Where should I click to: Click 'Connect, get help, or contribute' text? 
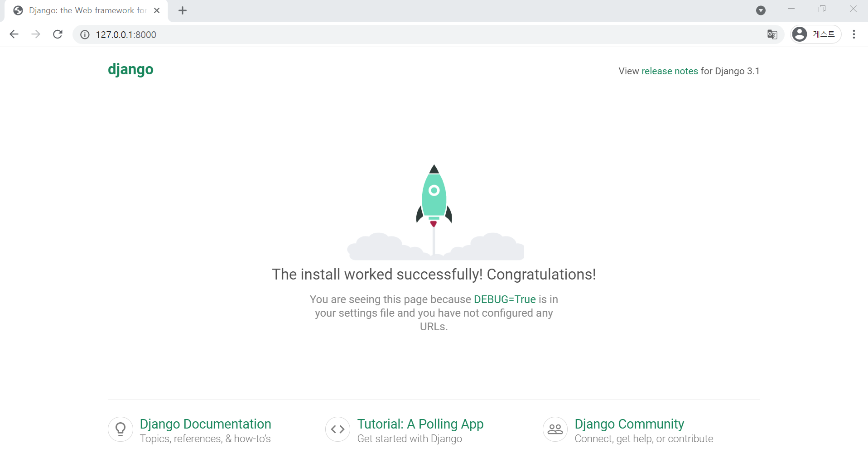coord(644,439)
